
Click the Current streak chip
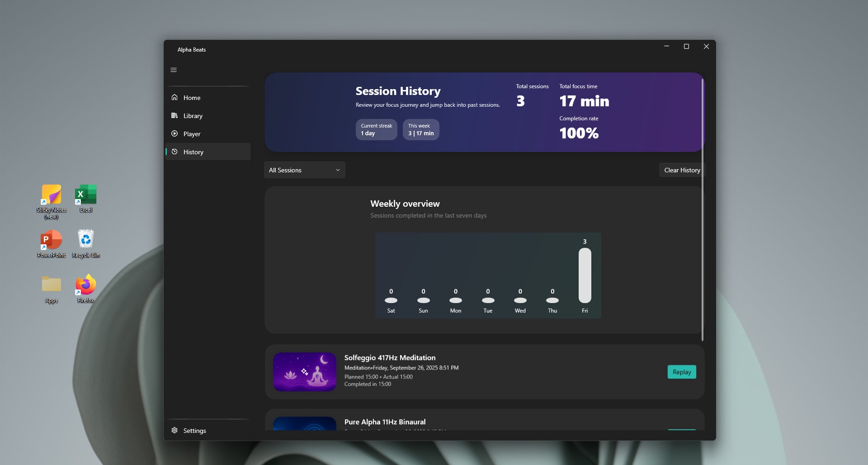(x=377, y=130)
